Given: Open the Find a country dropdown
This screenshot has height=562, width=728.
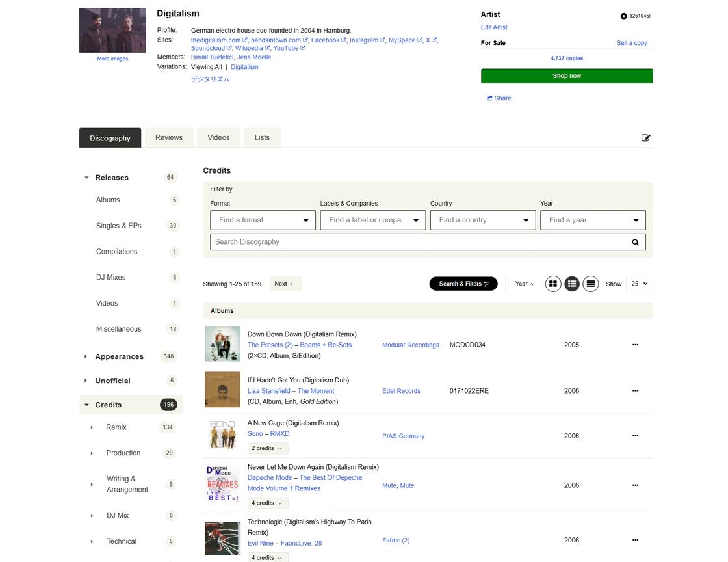Looking at the screenshot, I should [483, 220].
